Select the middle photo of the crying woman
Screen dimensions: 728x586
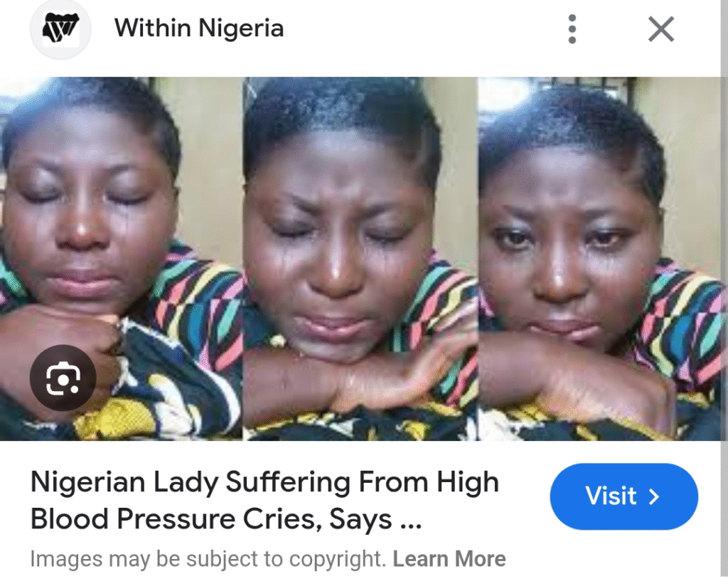360,256
